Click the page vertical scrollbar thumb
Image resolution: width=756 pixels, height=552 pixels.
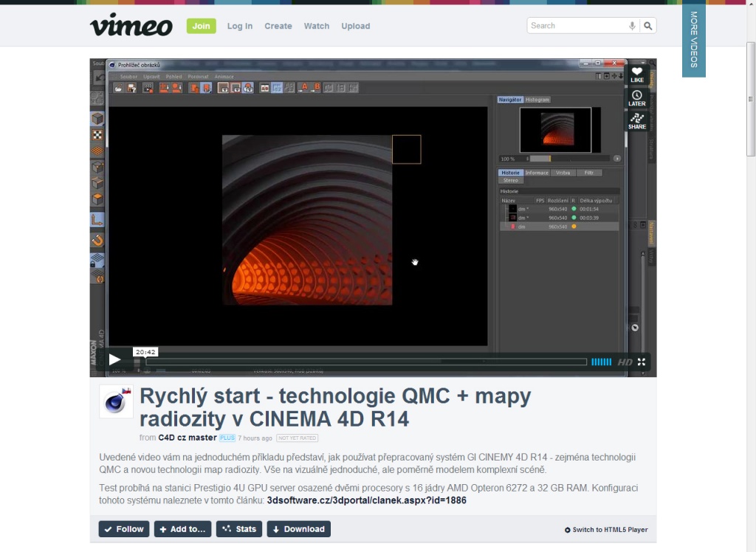751,99
